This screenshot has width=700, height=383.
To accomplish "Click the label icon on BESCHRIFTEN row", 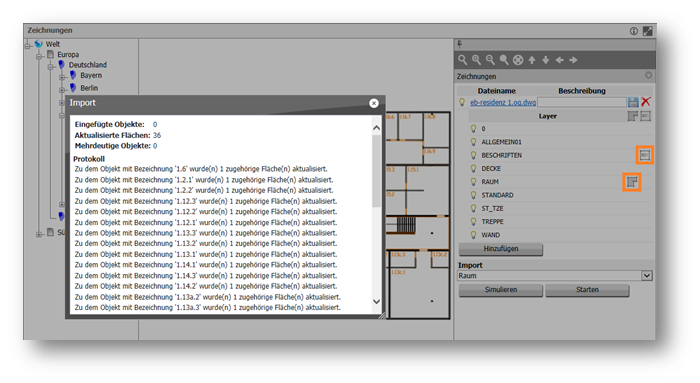I will pos(645,155).
